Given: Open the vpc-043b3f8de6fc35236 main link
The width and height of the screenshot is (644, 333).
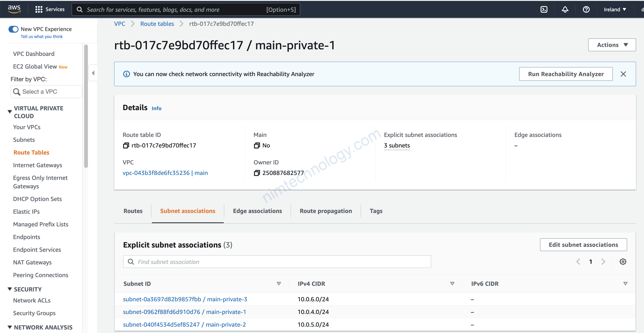Looking at the screenshot, I should coord(165,173).
